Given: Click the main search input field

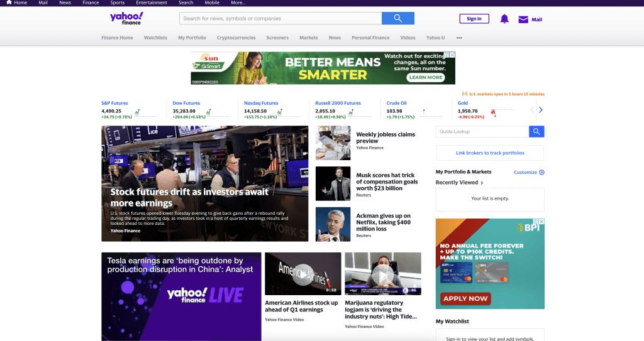Looking at the screenshot, I should pos(280,18).
